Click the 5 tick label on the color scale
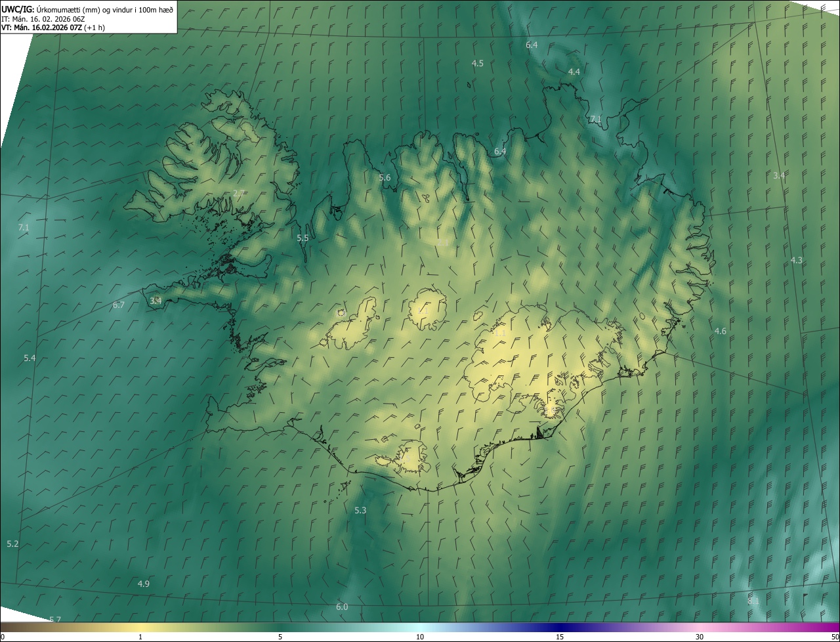Image resolution: width=840 pixels, height=642 pixels. click(280, 637)
